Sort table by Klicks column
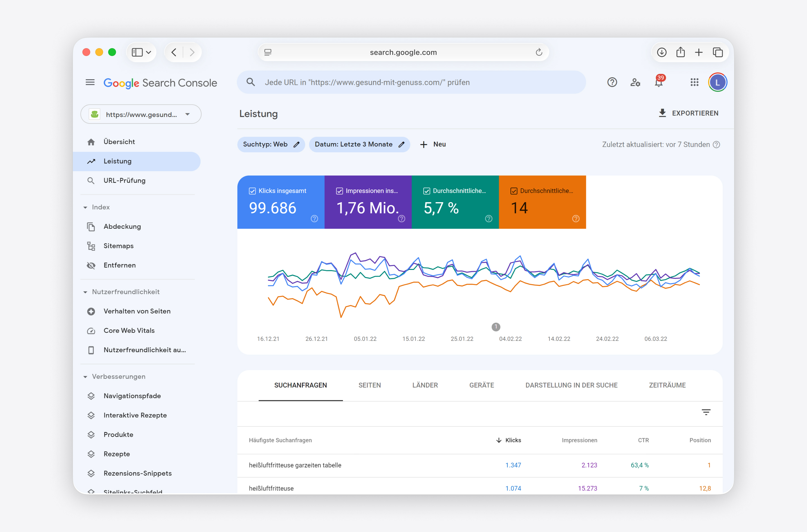 pyautogui.click(x=508, y=440)
